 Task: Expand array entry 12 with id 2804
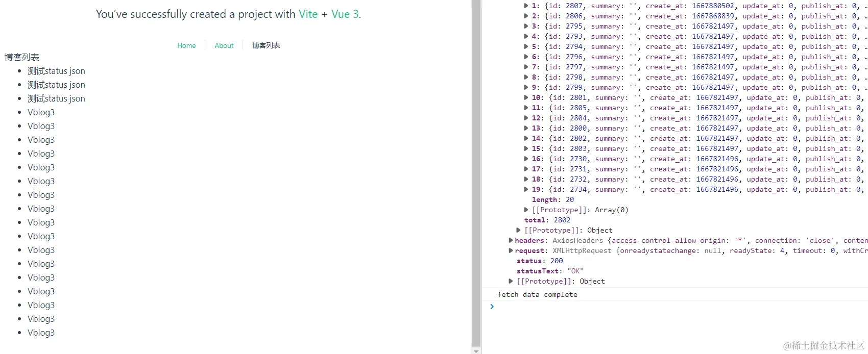[526, 118]
